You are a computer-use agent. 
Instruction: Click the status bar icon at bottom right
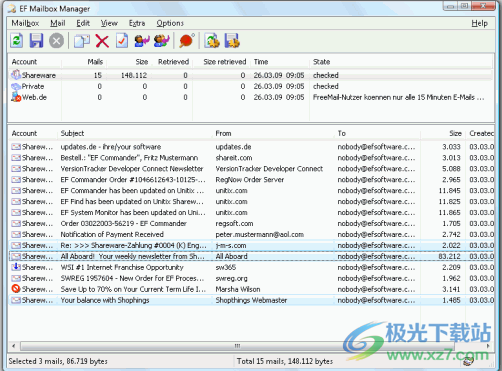468,361
